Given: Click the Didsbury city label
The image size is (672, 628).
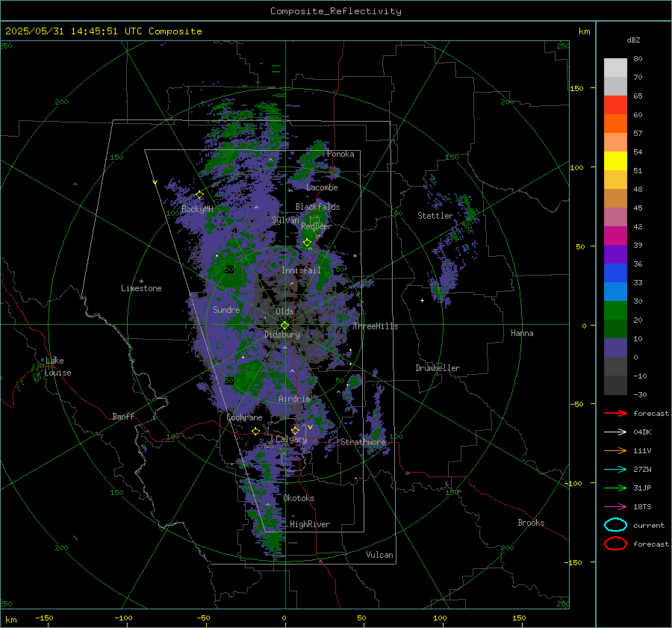Looking at the screenshot, I should point(282,335).
